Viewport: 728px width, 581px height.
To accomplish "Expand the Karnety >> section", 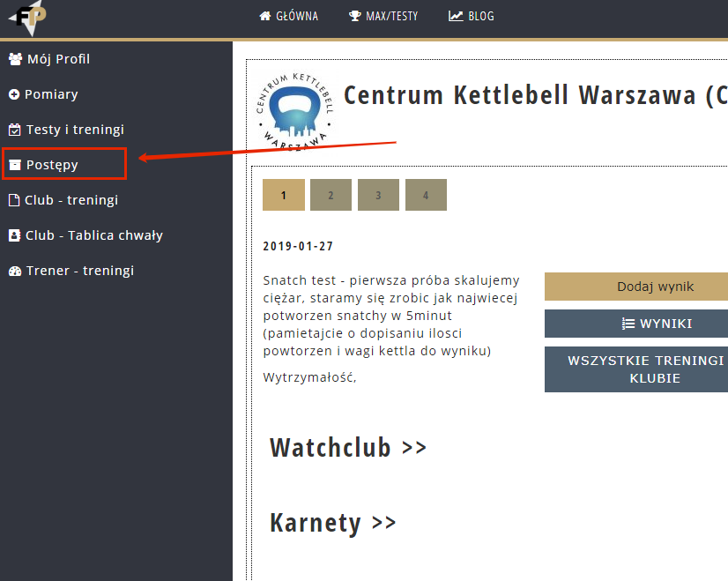I will click(333, 524).
